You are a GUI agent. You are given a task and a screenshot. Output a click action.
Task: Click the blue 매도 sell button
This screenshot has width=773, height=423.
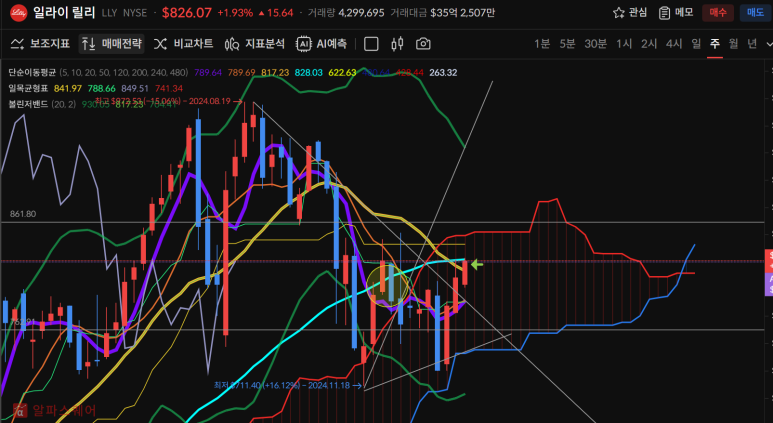tap(755, 13)
